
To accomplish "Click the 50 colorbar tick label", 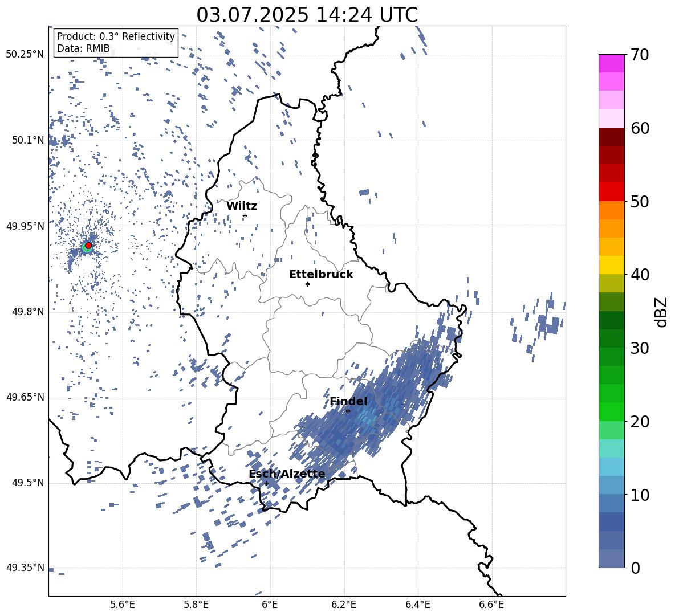I will click(x=640, y=202).
